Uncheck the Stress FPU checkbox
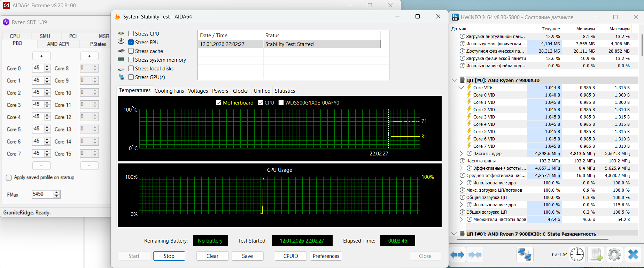Viewport: 644px width, 268px height. (x=131, y=42)
